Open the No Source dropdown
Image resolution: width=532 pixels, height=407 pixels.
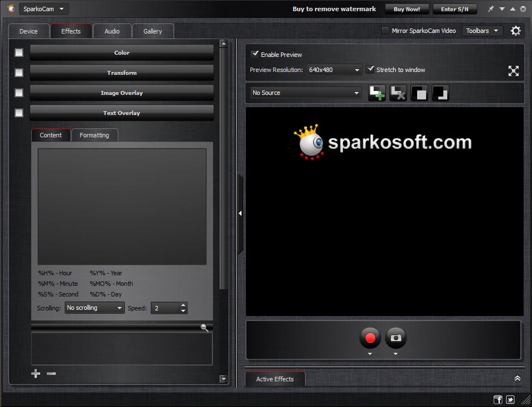306,93
